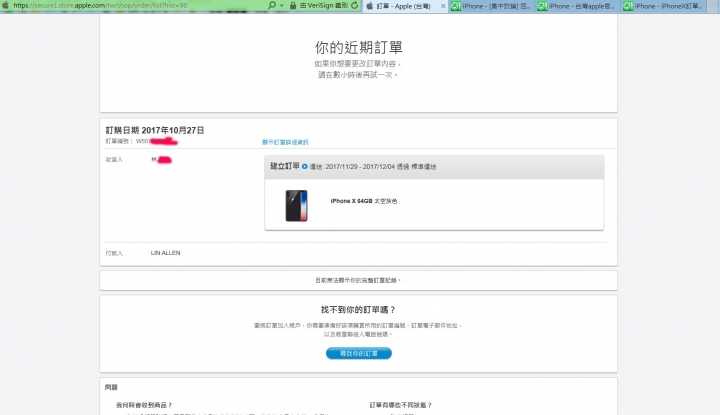Click the 訂購日期 2017年10月27日 text
This screenshot has height=415, width=720.
155,130
